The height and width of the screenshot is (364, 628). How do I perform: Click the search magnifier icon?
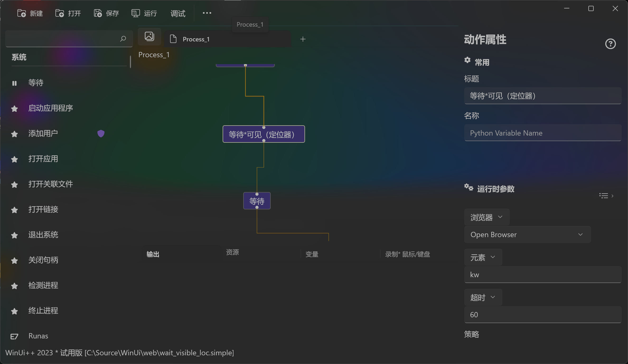[x=123, y=39]
